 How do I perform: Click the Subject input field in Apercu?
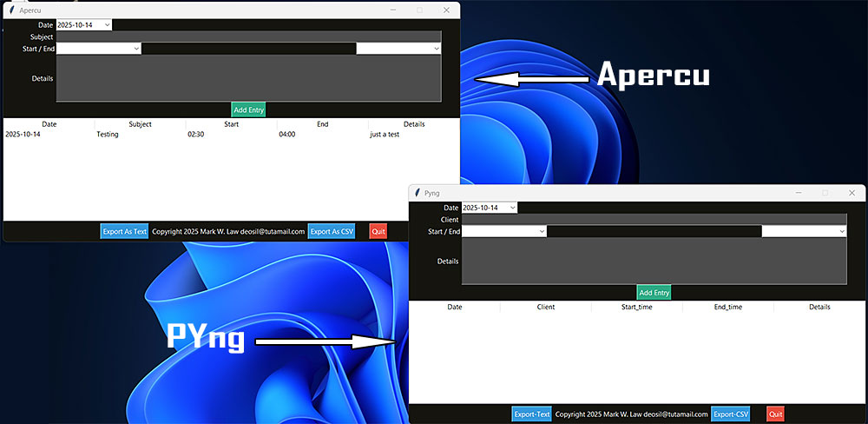[249, 36]
